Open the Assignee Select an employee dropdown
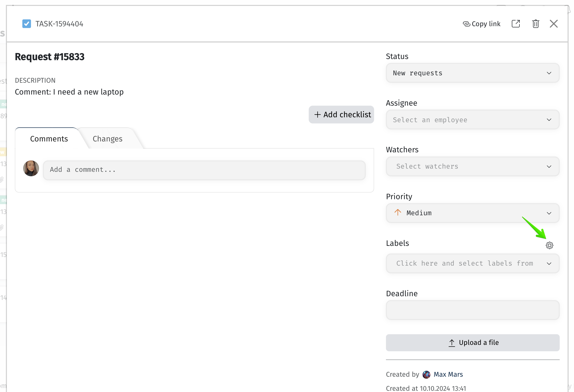This screenshot has height=392, width=574. [472, 120]
